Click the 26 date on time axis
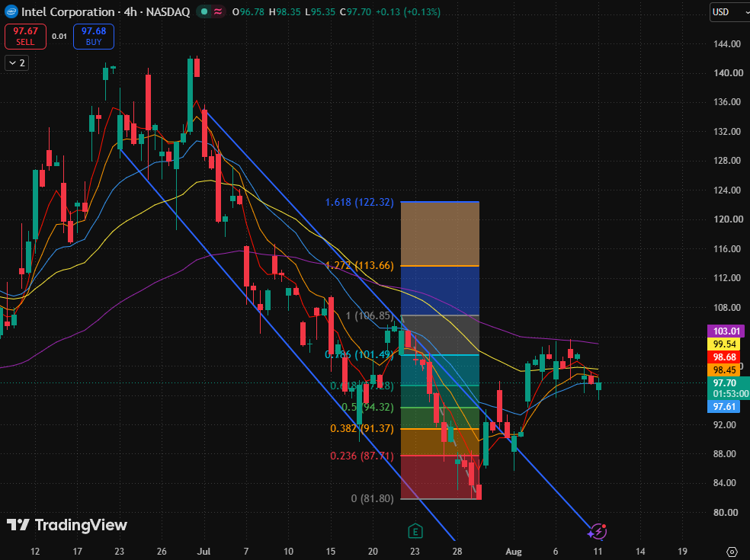Image resolution: width=750 pixels, height=560 pixels. [x=162, y=552]
